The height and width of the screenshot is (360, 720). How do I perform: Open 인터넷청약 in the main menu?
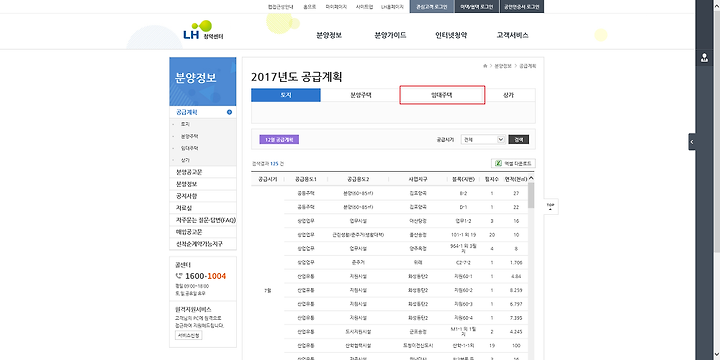(451, 35)
